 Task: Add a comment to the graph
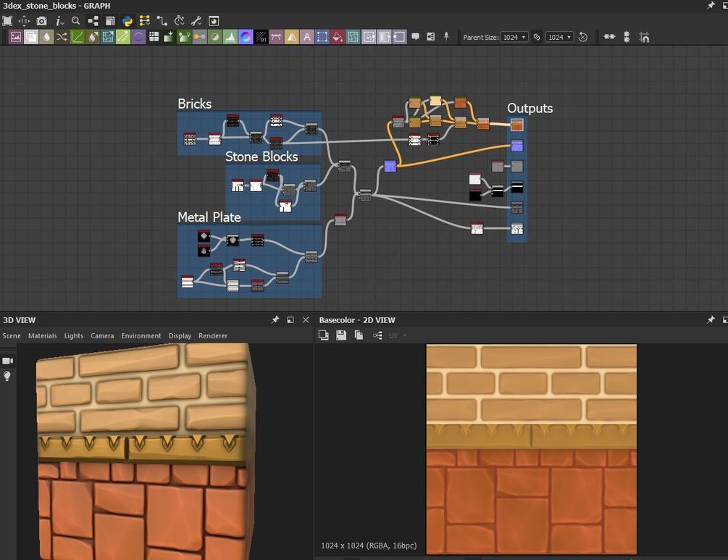(x=416, y=37)
